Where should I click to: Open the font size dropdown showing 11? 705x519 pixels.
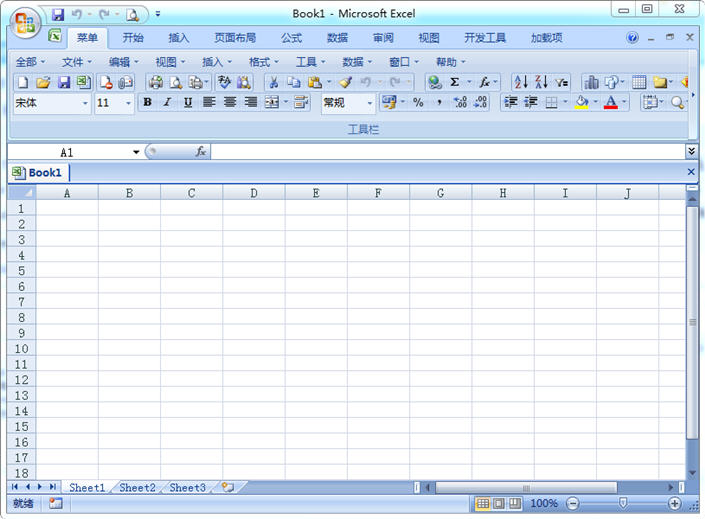pyautogui.click(x=128, y=103)
